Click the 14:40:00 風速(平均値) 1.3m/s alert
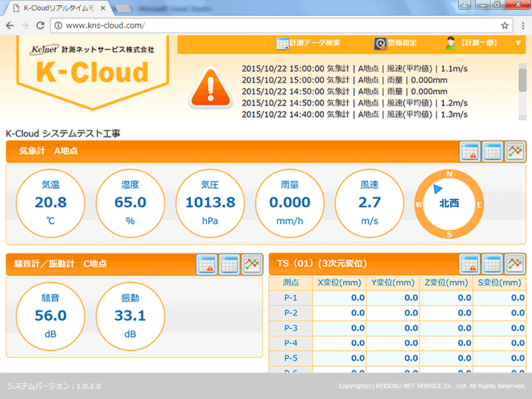This screenshot has height=399, width=532. 354,114
